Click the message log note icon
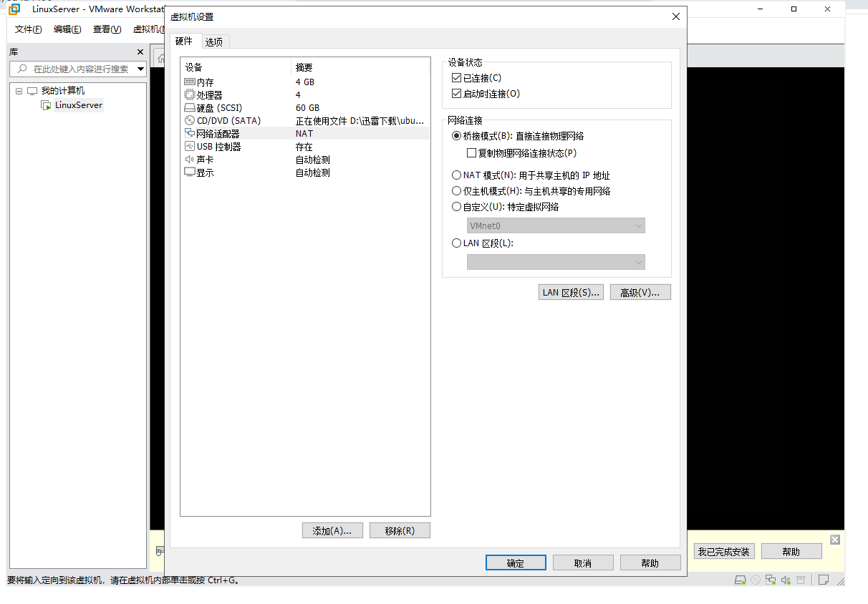868x604 pixels. click(x=824, y=580)
